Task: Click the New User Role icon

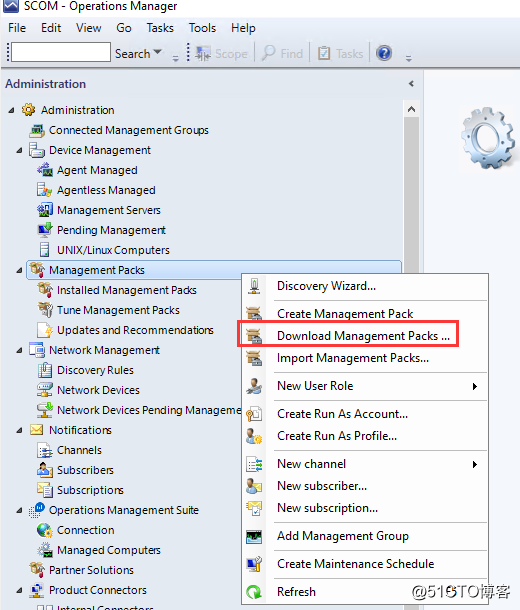Action: coord(254,386)
